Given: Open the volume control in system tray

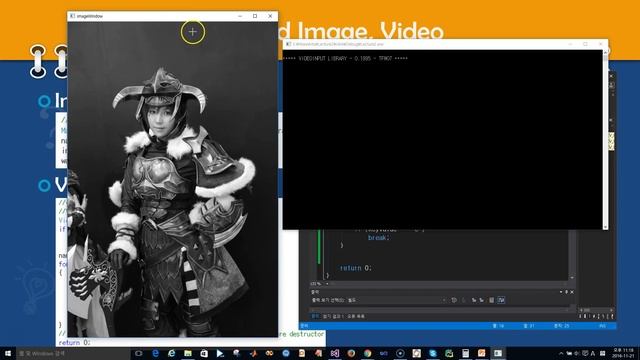Looking at the screenshot, I should click(x=577, y=353).
